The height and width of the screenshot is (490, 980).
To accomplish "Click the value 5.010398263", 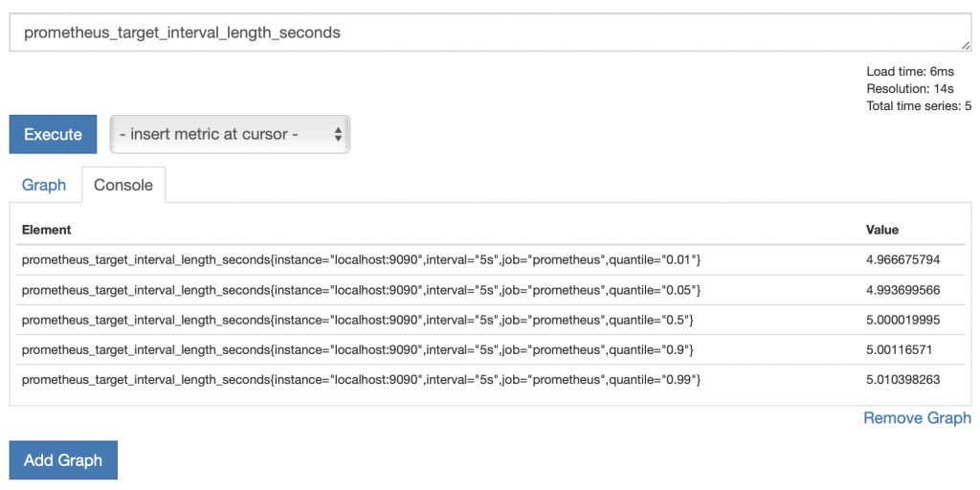I will (903, 380).
